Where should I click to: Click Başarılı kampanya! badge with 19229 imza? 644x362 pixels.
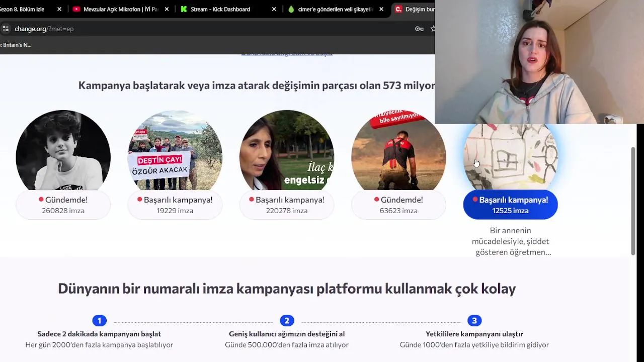pos(175,205)
